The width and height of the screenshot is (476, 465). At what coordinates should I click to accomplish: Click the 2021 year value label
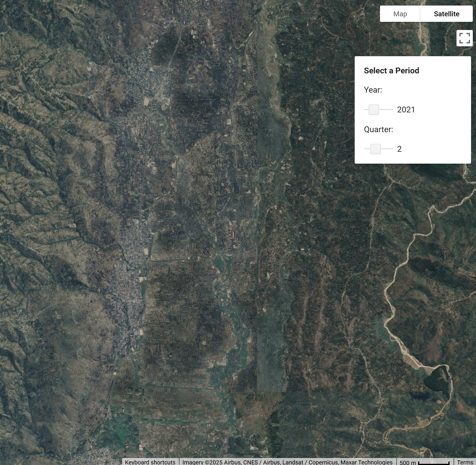(x=406, y=110)
